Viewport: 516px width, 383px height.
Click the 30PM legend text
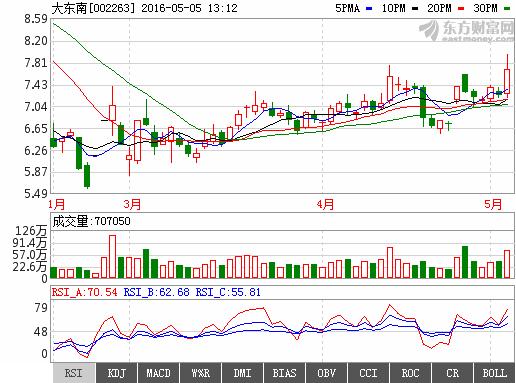485,8
